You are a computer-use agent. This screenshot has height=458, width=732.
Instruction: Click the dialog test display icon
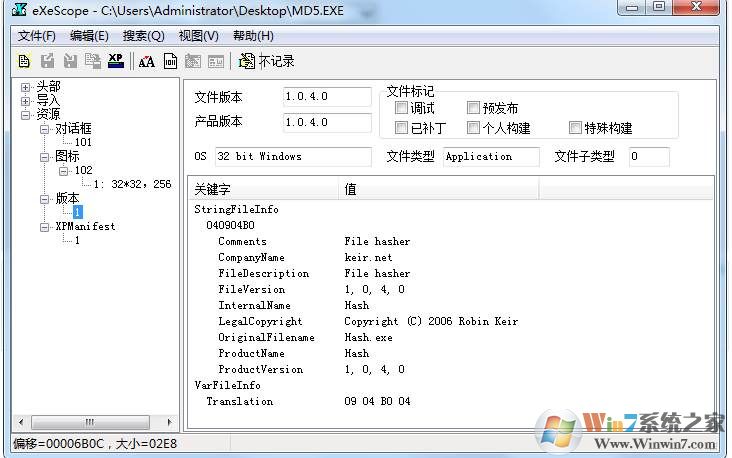pyautogui.click(x=193, y=61)
